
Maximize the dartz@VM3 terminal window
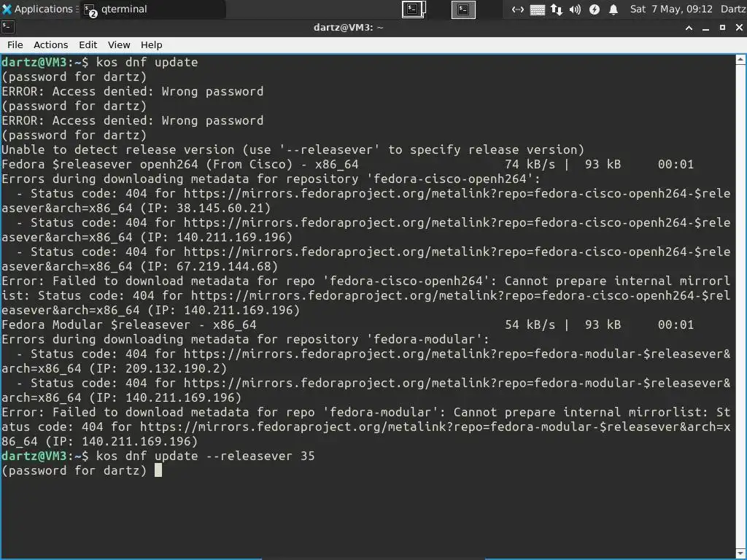723,28
